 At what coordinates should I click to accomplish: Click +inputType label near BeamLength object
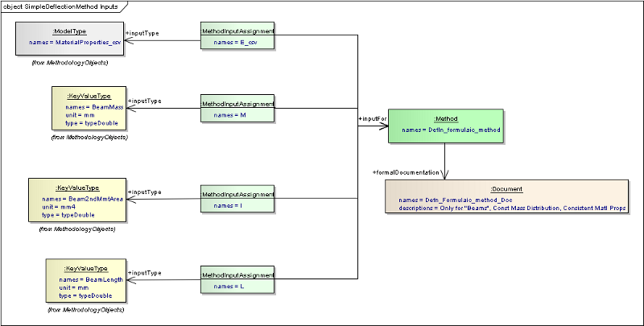[145, 273]
